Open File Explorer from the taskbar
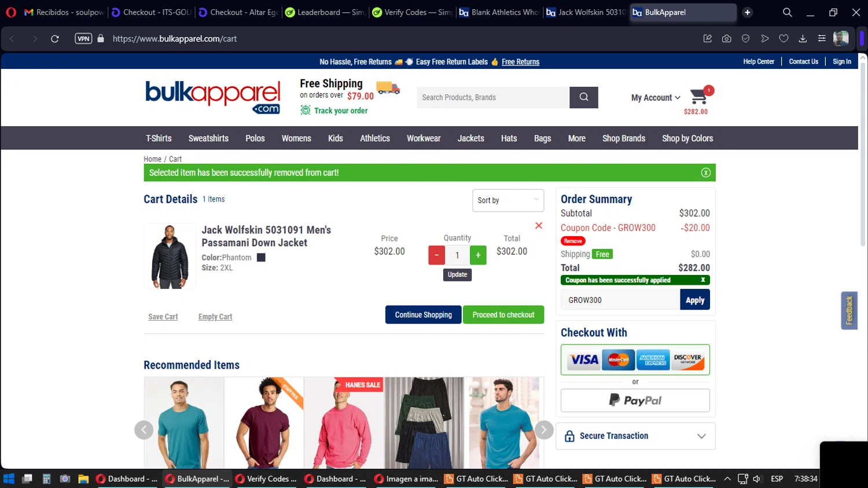 click(x=83, y=479)
